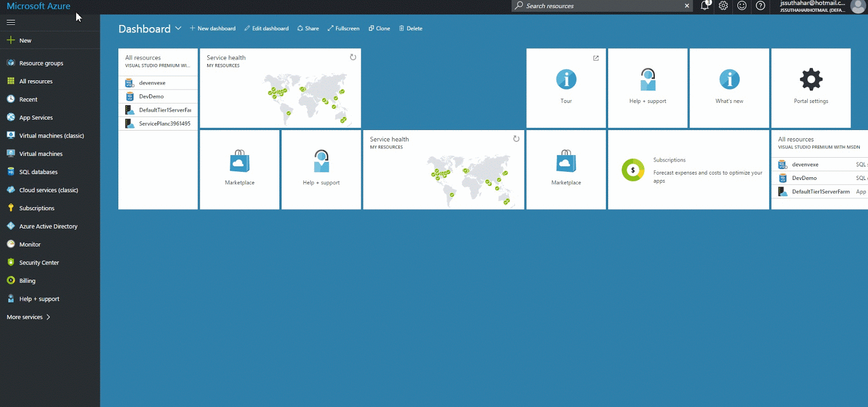The image size is (868, 407).
Task: Expand More services
Action: [29, 317]
